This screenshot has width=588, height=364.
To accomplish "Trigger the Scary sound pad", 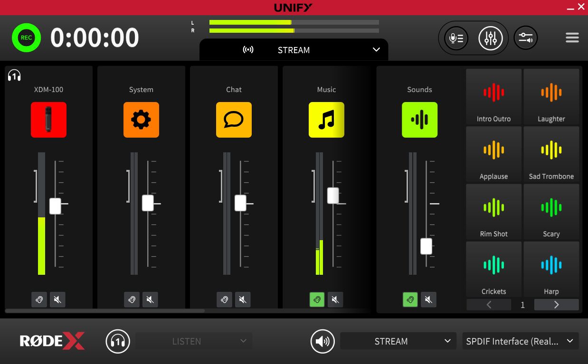I will point(551,212).
